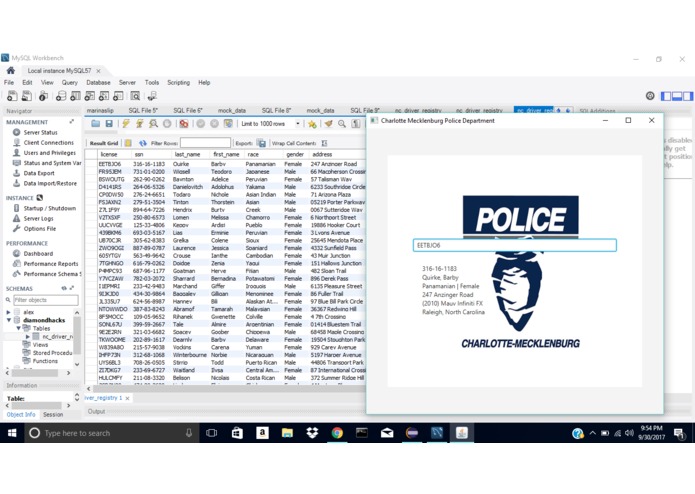Toggle the right sidebar panel visibility

pyautogui.click(x=687, y=96)
